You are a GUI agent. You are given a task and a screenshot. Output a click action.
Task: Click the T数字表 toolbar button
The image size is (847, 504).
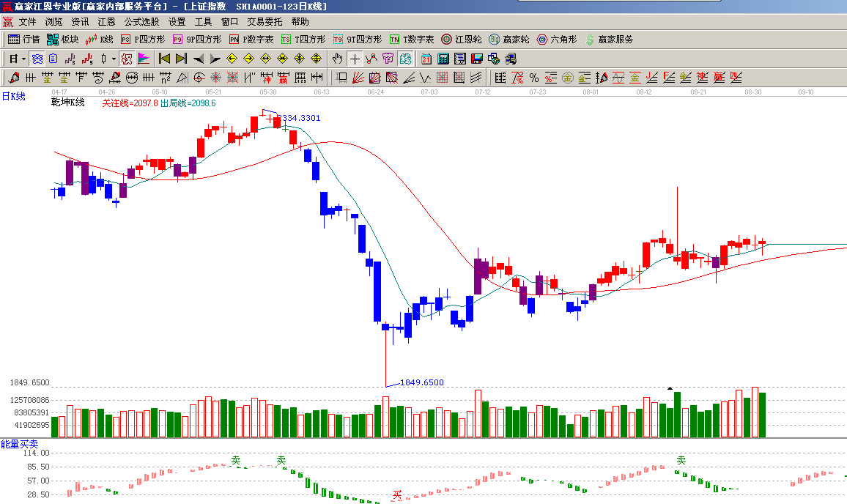click(x=412, y=40)
